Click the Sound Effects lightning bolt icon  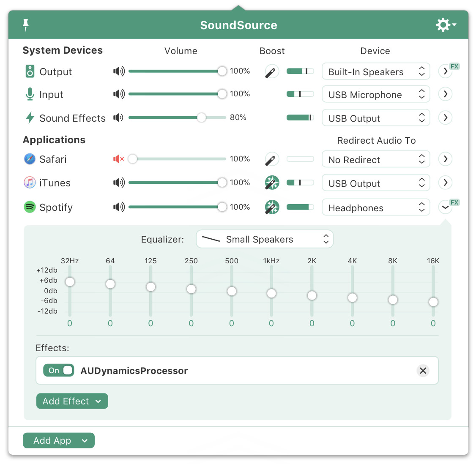point(30,118)
